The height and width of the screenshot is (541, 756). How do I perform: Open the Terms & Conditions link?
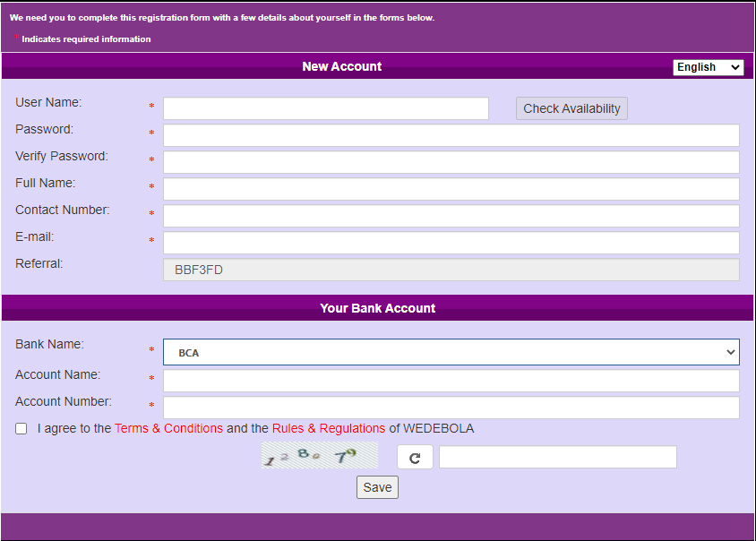point(168,429)
